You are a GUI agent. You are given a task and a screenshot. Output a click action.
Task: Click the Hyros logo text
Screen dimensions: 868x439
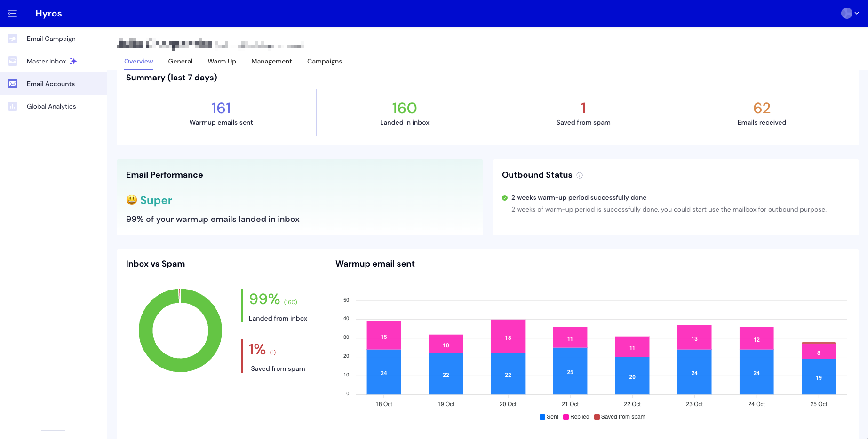pyautogui.click(x=48, y=13)
